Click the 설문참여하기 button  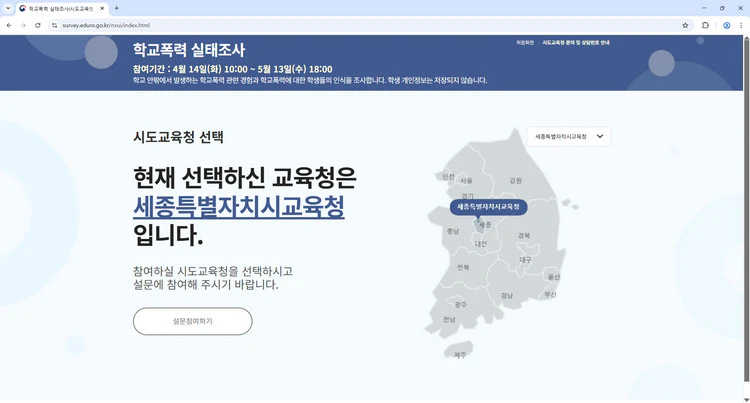pos(192,321)
